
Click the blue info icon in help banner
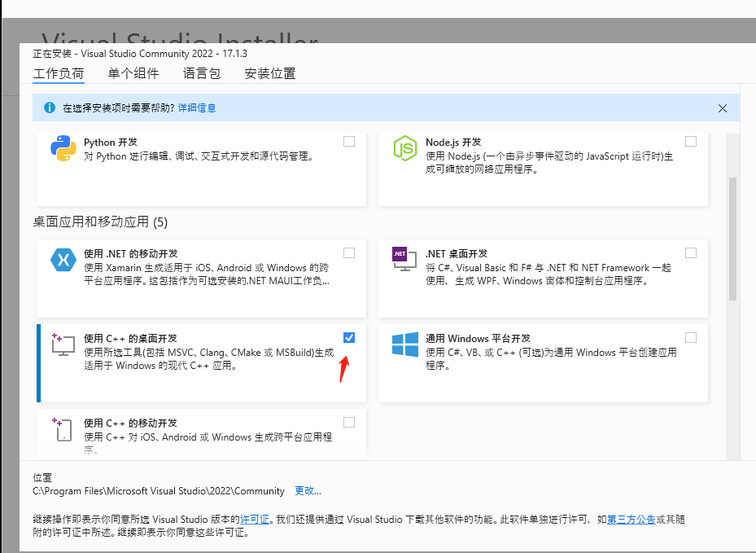click(49, 108)
